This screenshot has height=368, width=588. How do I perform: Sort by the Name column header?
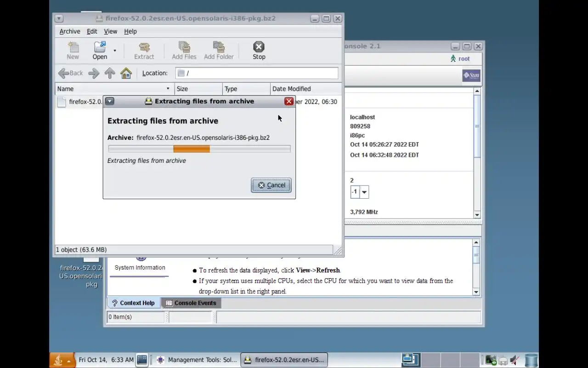coord(115,89)
